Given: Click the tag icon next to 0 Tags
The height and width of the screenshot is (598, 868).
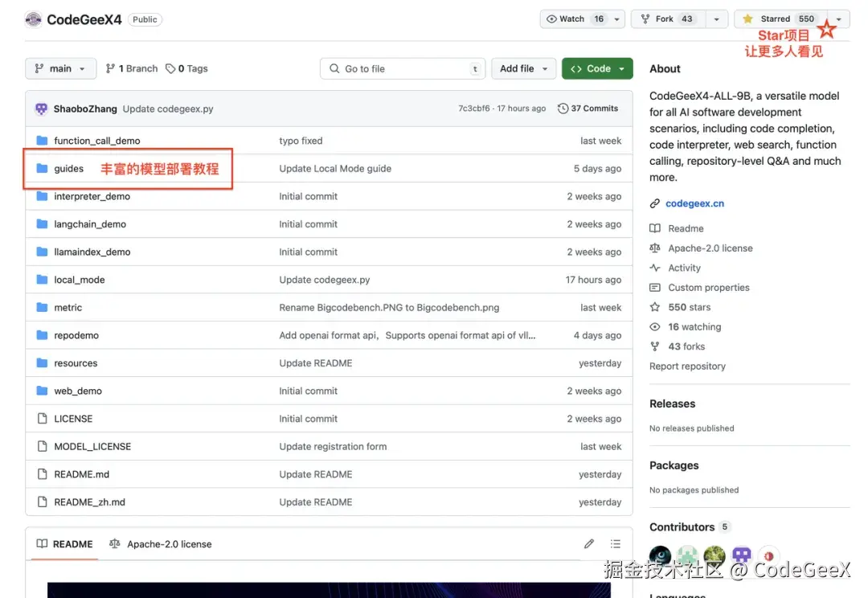Looking at the screenshot, I should pyautogui.click(x=170, y=68).
